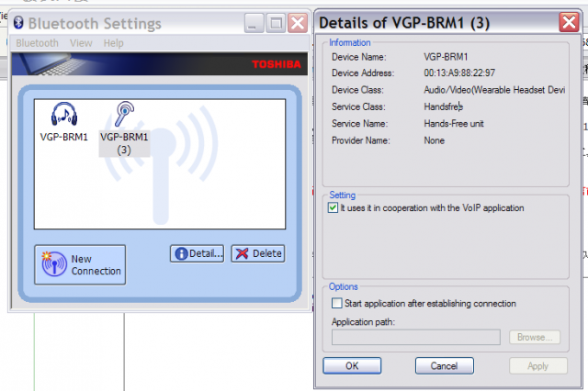Confirm the Details dialog with OK
This screenshot has width=588, height=391.
[352, 365]
